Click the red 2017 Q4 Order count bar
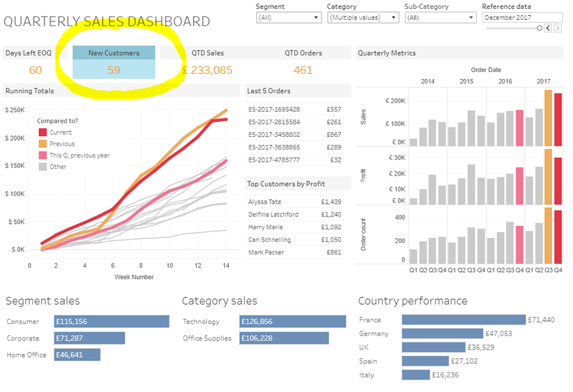 click(558, 237)
